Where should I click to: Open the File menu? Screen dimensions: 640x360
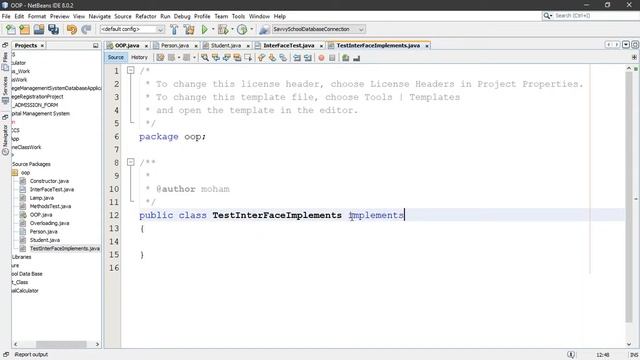click(x=6, y=16)
